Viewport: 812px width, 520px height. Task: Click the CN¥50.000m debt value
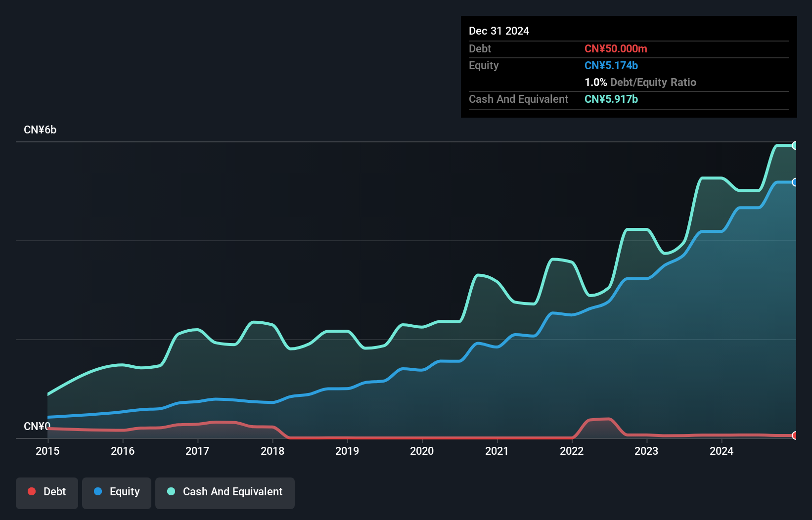pyautogui.click(x=616, y=48)
